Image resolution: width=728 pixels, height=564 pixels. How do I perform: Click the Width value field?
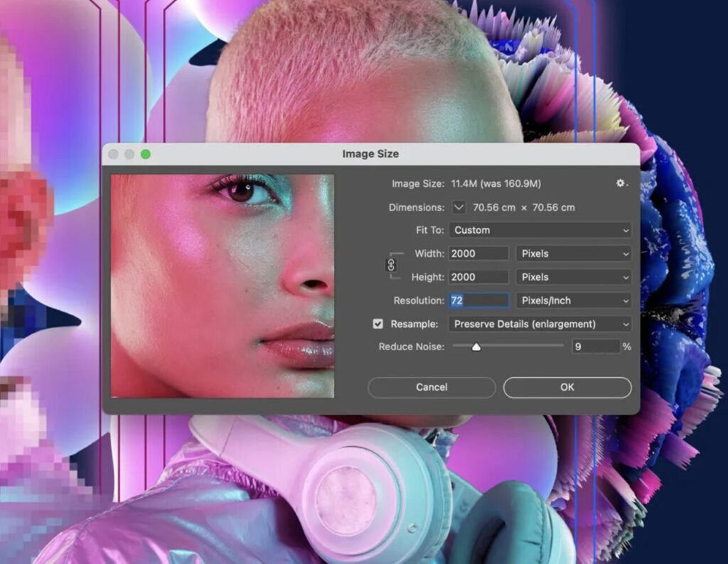click(478, 254)
